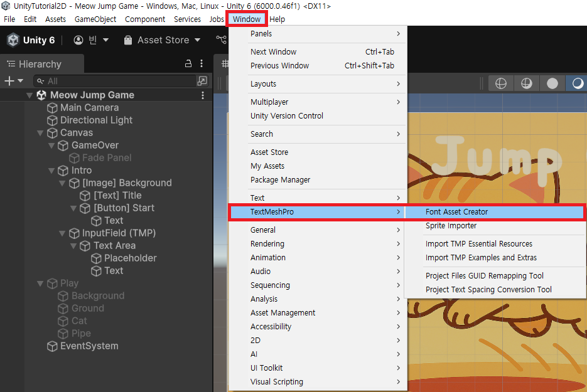This screenshot has width=587, height=392.
Task: Click the Meow Jump Game scene Unity icon
Action: coord(41,95)
